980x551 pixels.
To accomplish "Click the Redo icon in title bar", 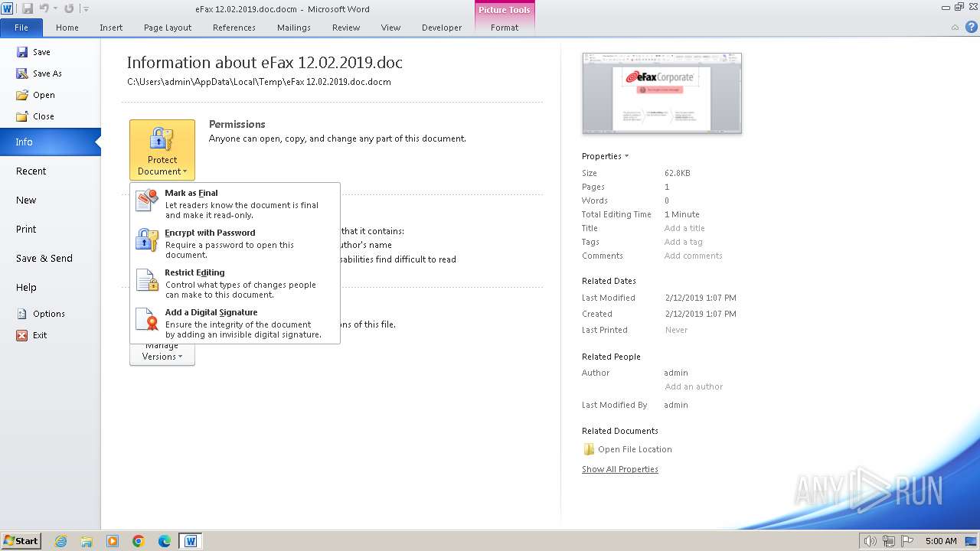I will pyautogui.click(x=69, y=8).
